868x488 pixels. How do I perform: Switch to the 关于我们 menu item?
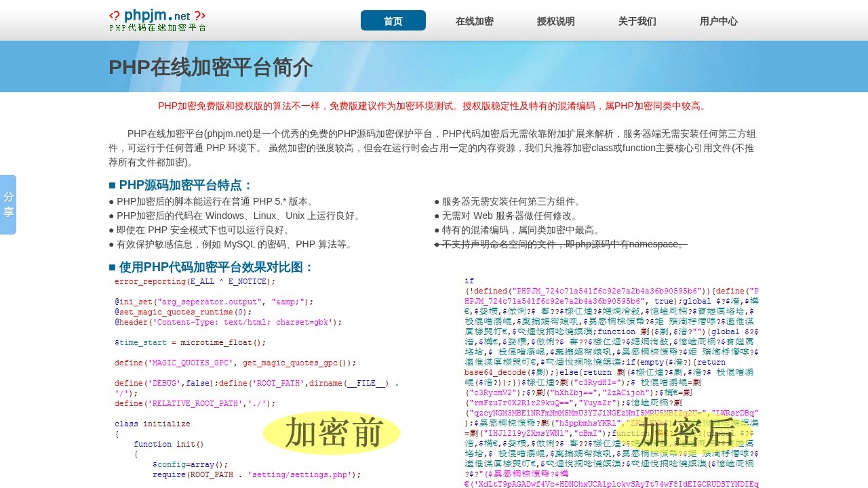637,21
